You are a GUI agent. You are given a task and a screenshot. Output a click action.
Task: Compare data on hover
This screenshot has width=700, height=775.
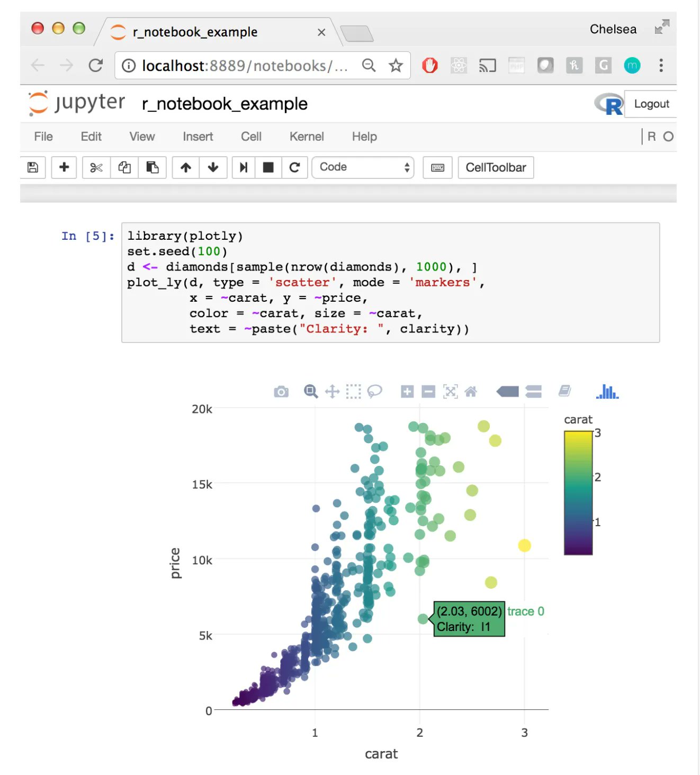(533, 392)
